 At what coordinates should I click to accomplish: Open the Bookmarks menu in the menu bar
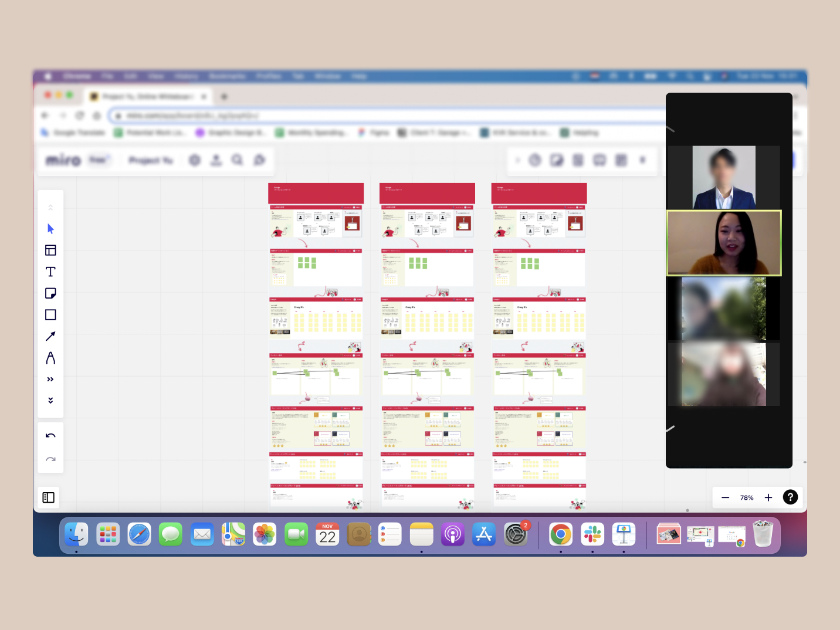[227, 76]
